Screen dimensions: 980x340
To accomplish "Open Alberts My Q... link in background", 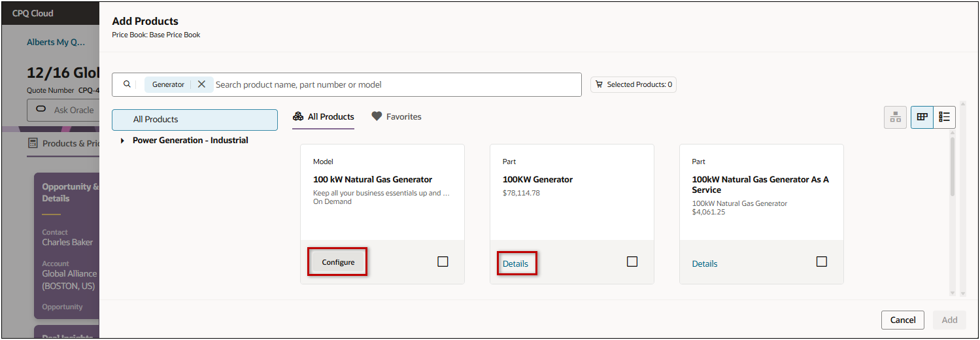I will pos(56,42).
